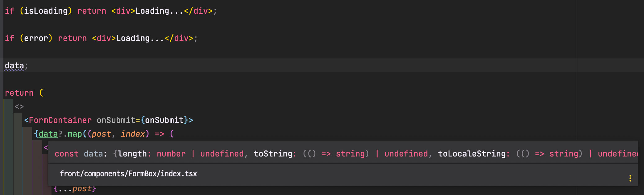Screen dimensions: 644x195
Task: Click the index parameter in arrow function
Action: pos(133,134)
